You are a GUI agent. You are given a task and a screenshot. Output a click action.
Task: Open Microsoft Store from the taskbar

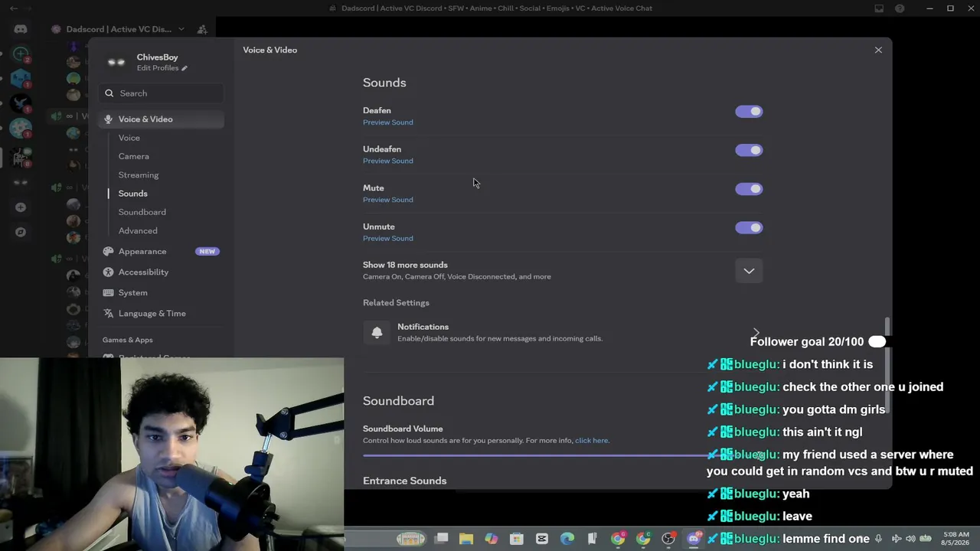517,539
